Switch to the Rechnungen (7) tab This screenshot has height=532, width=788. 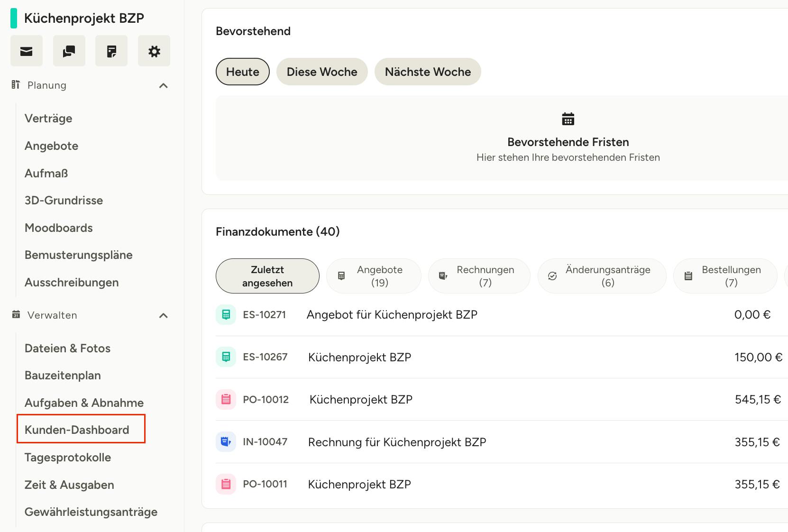coord(479,276)
